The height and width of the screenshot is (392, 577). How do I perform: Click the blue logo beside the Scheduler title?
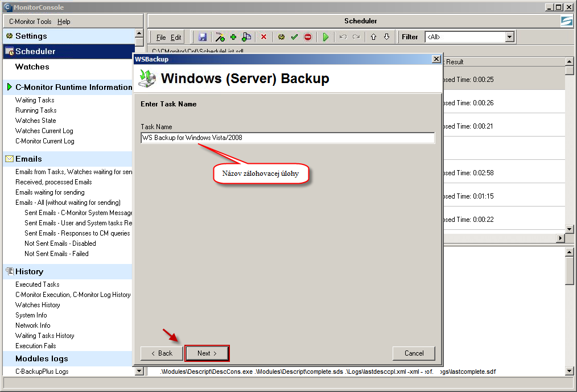(x=567, y=22)
